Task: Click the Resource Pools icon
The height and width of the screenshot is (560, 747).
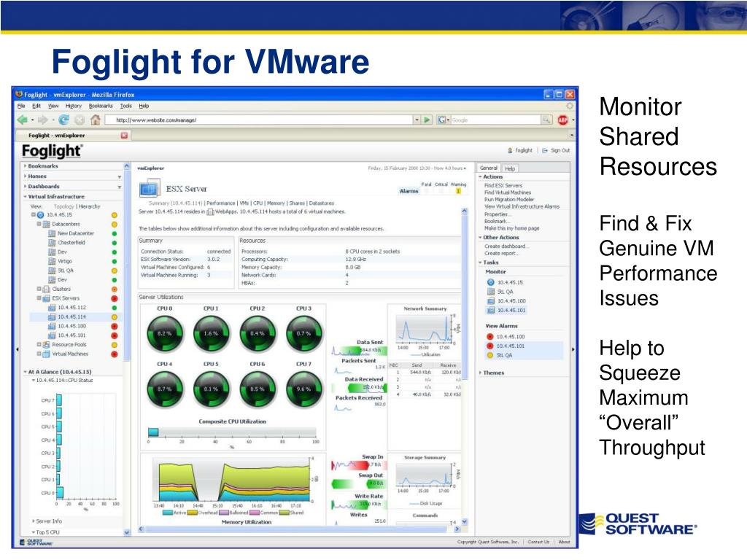Action: click(x=46, y=344)
